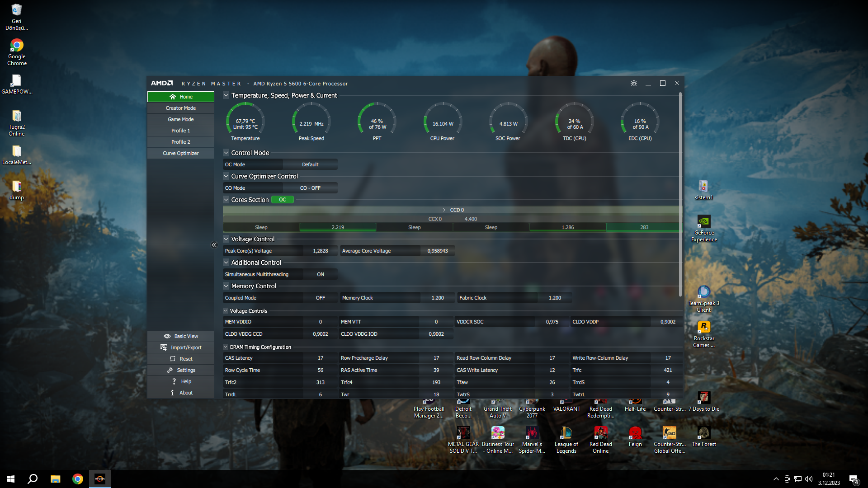Click the Help question mark icon

174,381
